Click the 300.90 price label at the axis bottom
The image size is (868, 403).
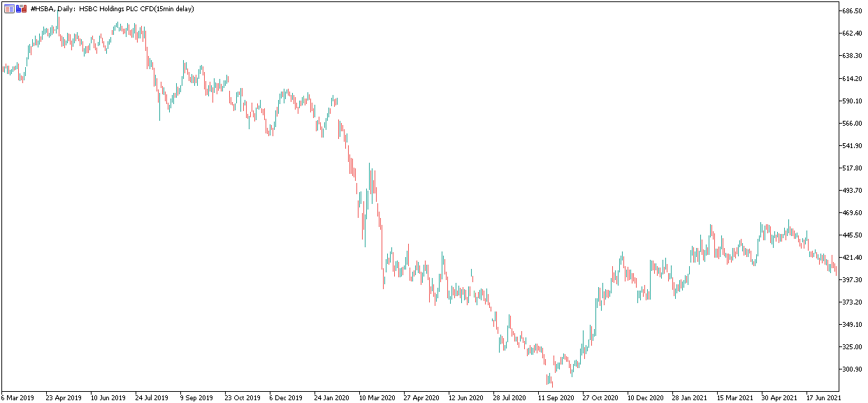[x=851, y=369]
